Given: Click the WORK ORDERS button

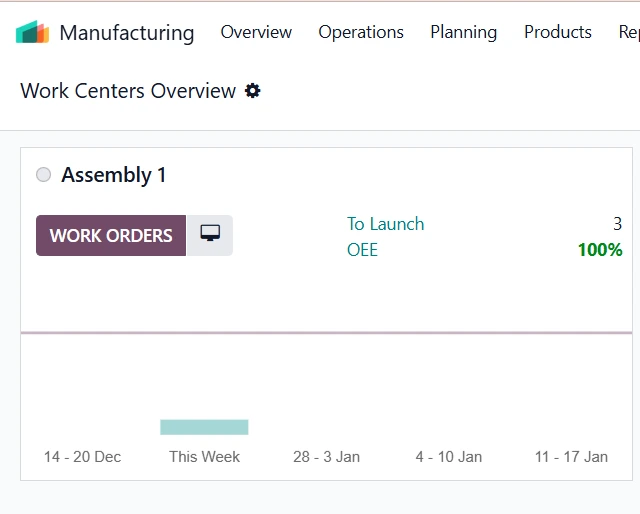Looking at the screenshot, I should [x=111, y=236].
